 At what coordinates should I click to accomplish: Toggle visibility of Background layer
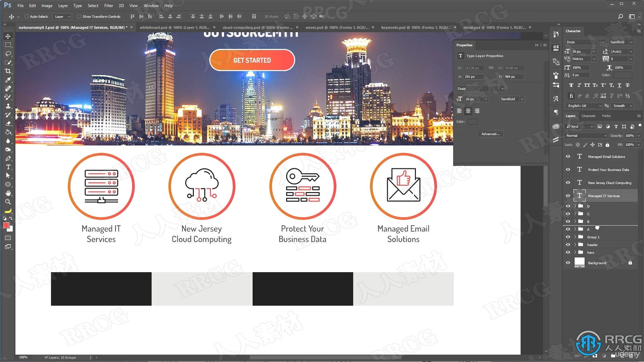pos(568,262)
